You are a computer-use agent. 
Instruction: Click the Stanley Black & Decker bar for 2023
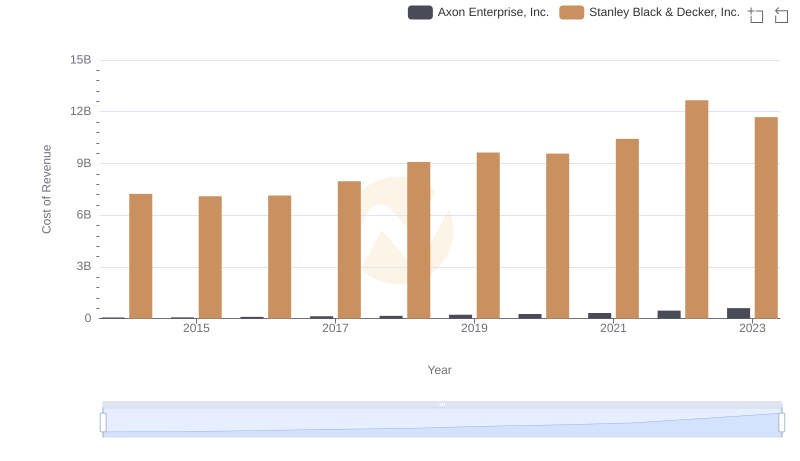click(766, 218)
